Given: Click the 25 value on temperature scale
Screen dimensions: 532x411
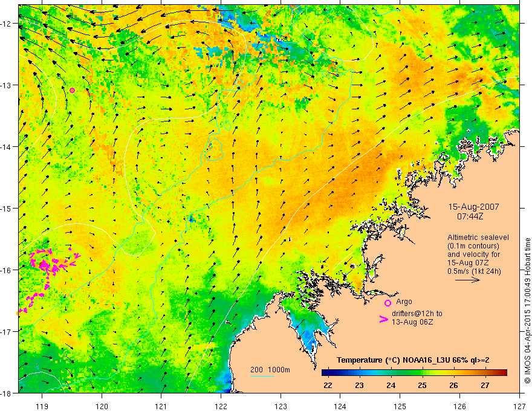Looking at the screenshot, I should tap(422, 385).
